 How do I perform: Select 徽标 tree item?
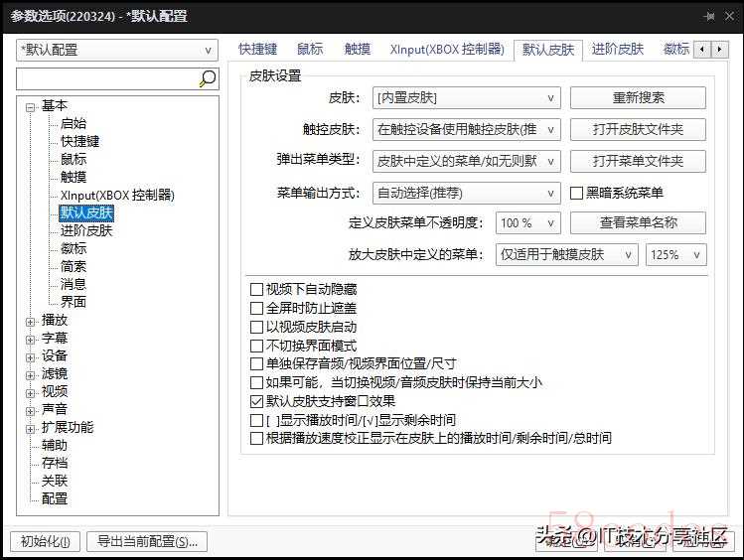pos(74,248)
